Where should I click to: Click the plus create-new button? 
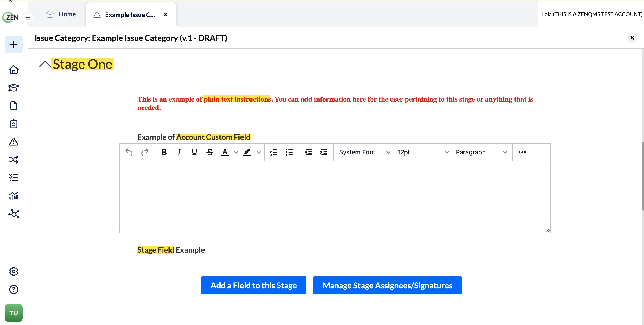click(x=14, y=45)
